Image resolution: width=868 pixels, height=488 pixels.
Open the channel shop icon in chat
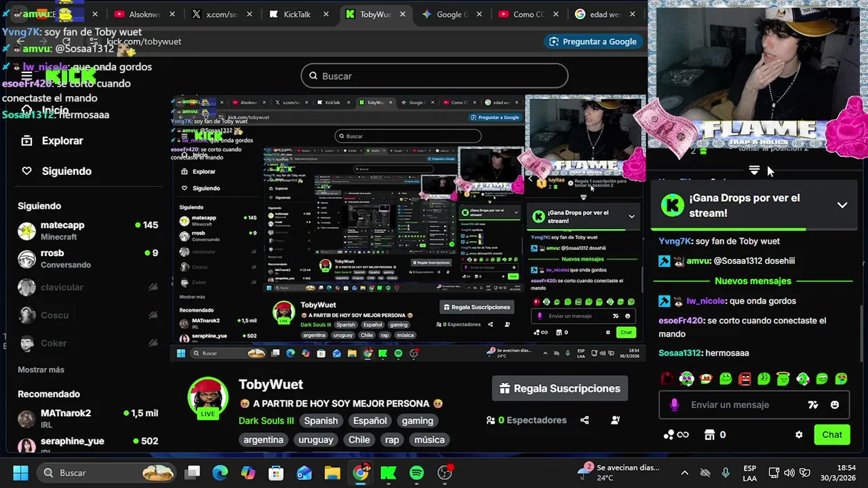[709, 434]
